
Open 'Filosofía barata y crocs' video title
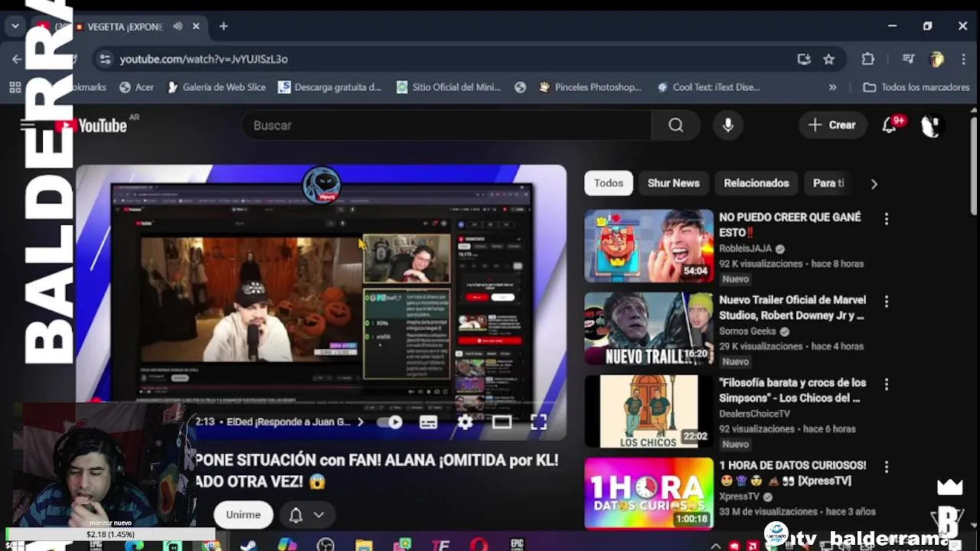[x=792, y=390]
